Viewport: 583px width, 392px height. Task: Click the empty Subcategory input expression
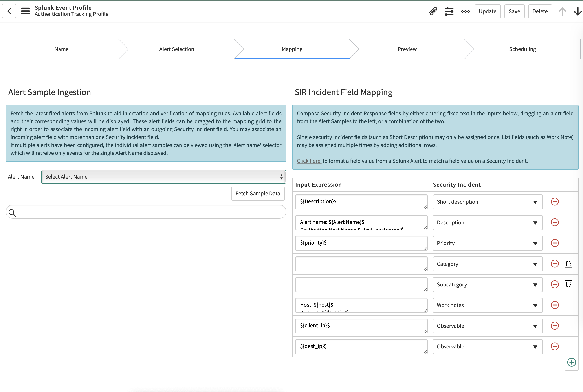(361, 285)
